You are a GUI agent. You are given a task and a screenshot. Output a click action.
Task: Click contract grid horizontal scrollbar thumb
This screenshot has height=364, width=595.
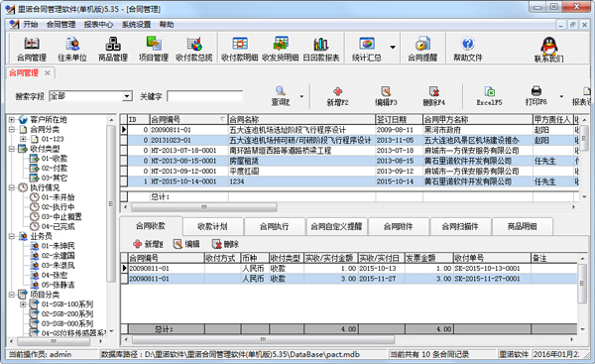click(204, 207)
